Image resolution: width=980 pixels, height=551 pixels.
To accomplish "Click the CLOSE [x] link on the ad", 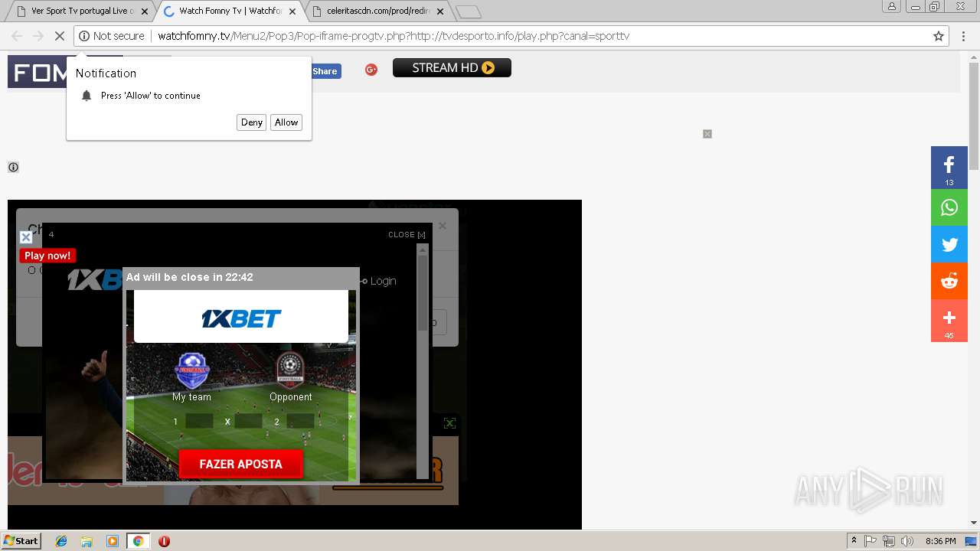I will (x=407, y=235).
